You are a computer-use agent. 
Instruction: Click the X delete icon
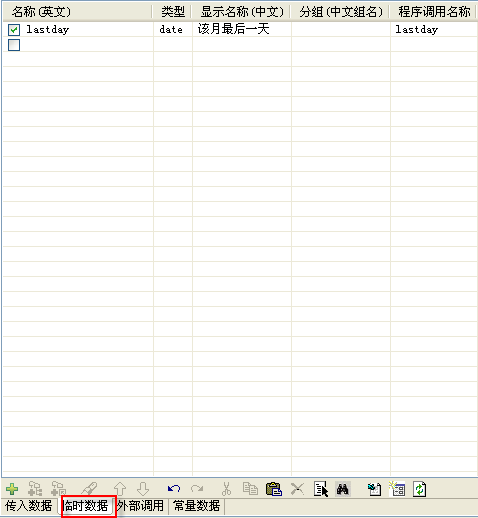tap(297, 489)
